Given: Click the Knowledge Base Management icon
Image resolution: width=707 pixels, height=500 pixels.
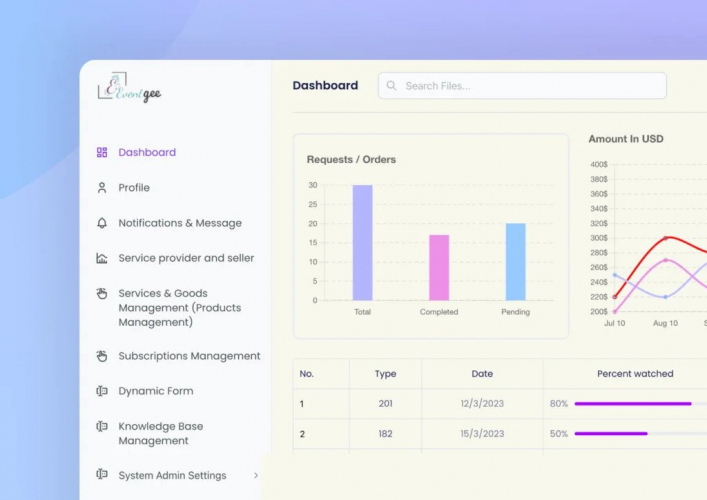Looking at the screenshot, I should point(102,426).
